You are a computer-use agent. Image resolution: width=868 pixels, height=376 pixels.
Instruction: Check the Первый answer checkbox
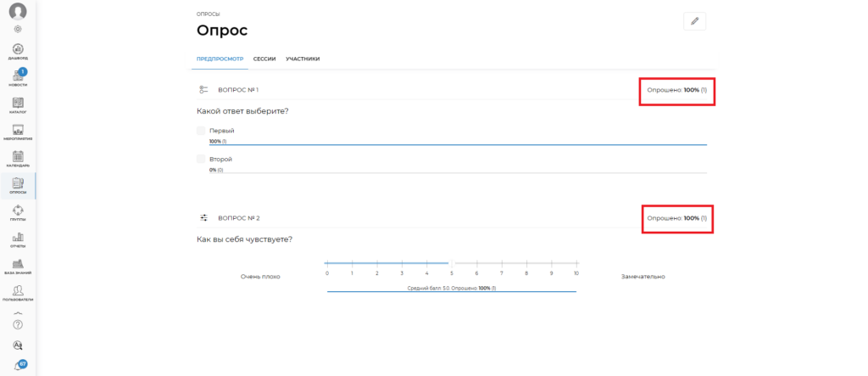coord(201,131)
